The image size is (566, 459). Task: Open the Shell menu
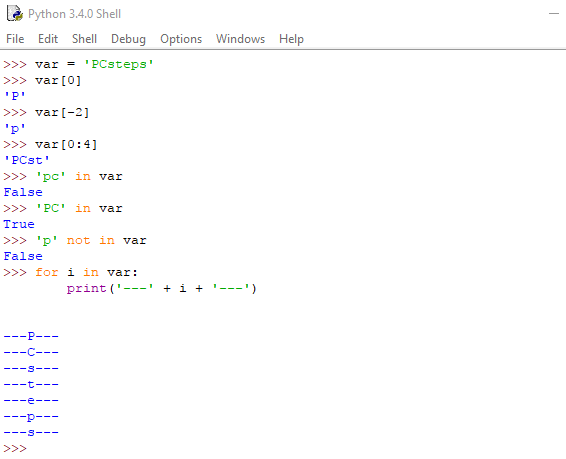pos(84,39)
